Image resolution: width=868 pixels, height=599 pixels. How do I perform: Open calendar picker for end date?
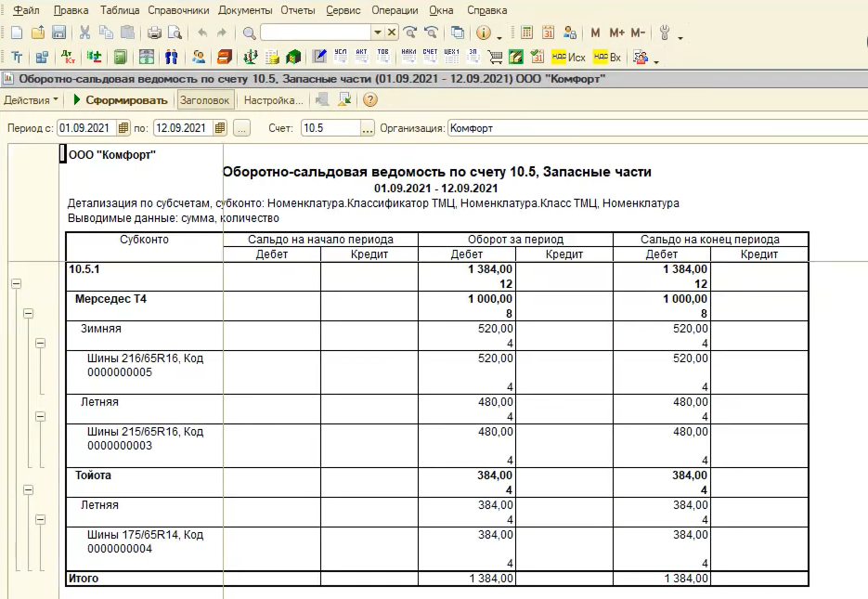220,128
